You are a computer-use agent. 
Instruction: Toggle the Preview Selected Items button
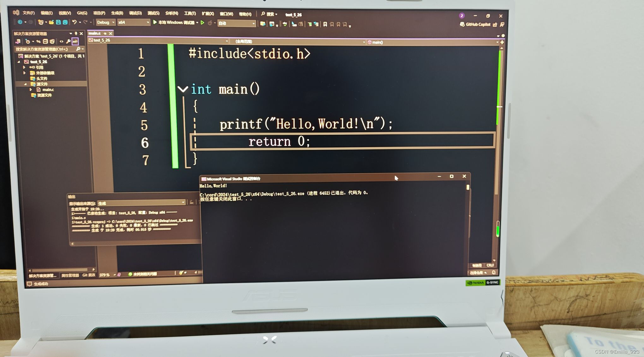[75, 41]
